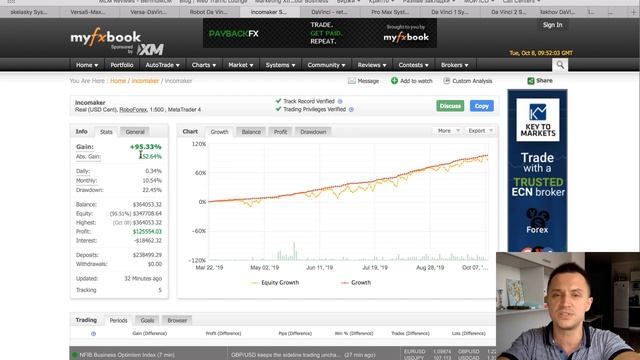Toggle the Equity Growth legend entry
This screenshot has height=360, width=640.
[x=276, y=282]
